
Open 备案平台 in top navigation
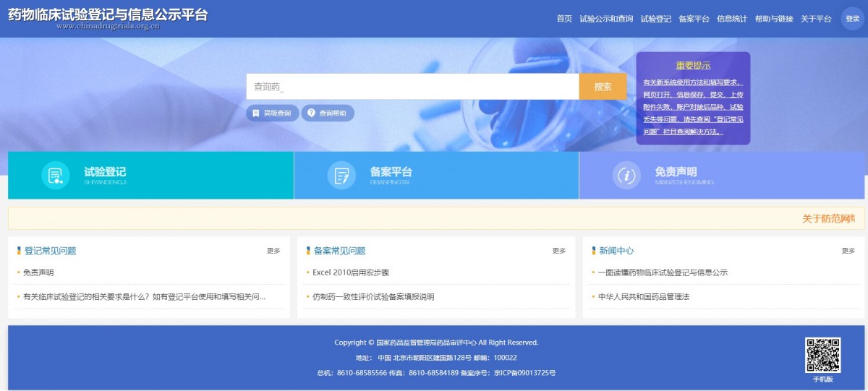(694, 19)
